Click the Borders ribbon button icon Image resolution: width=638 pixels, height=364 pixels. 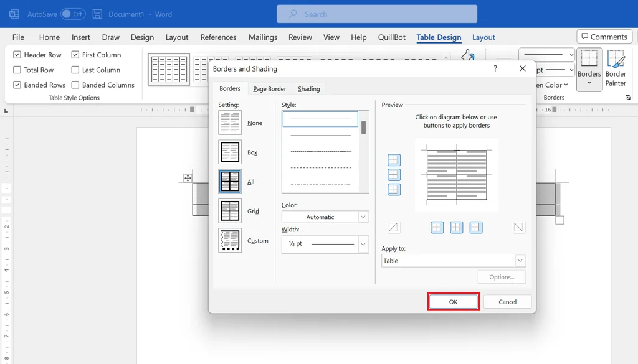pos(589,58)
